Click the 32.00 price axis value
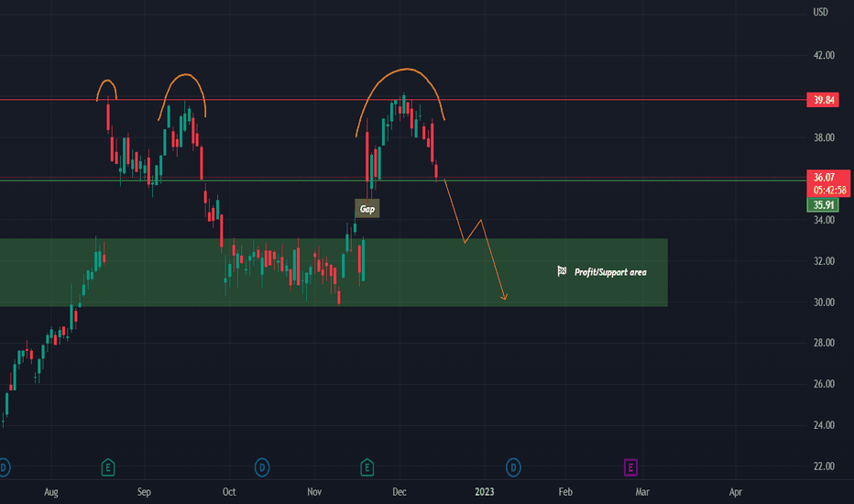This screenshot has height=504, width=854. click(824, 261)
